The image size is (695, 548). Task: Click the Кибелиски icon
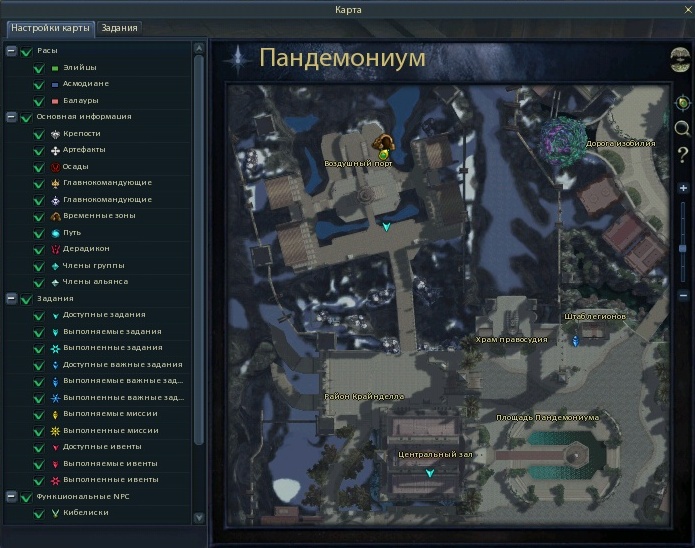pos(55,513)
